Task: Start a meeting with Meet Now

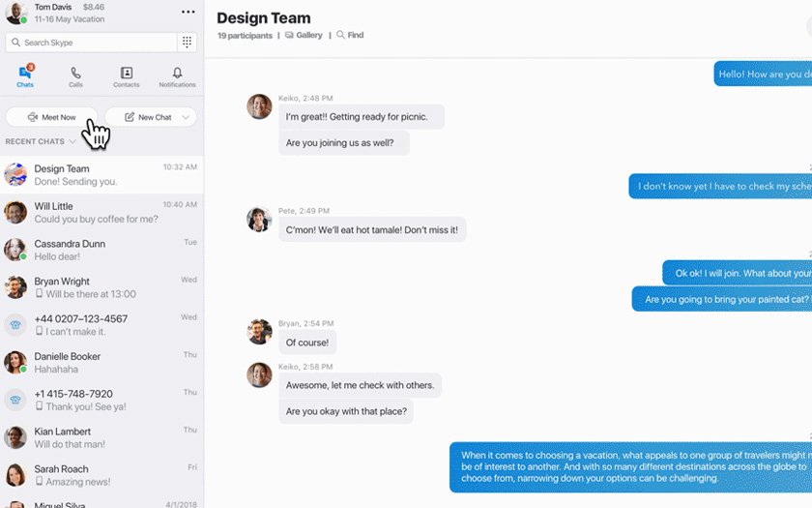Action: point(51,117)
